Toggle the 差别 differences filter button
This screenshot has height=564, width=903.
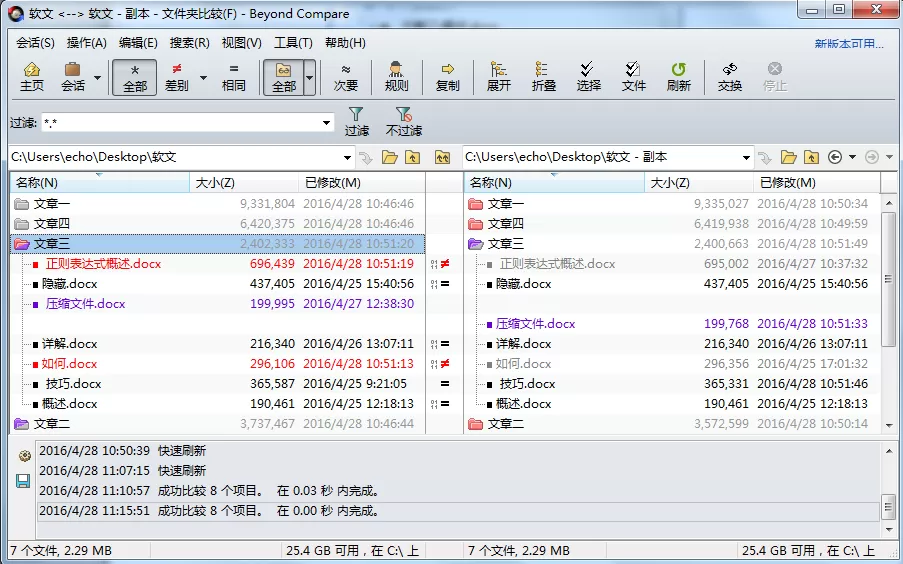(177, 77)
